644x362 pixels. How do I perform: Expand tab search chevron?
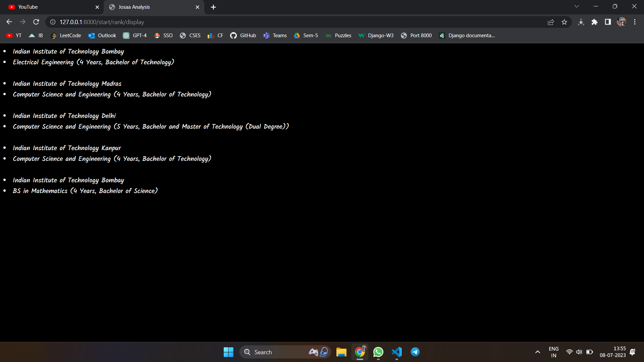tap(577, 6)
